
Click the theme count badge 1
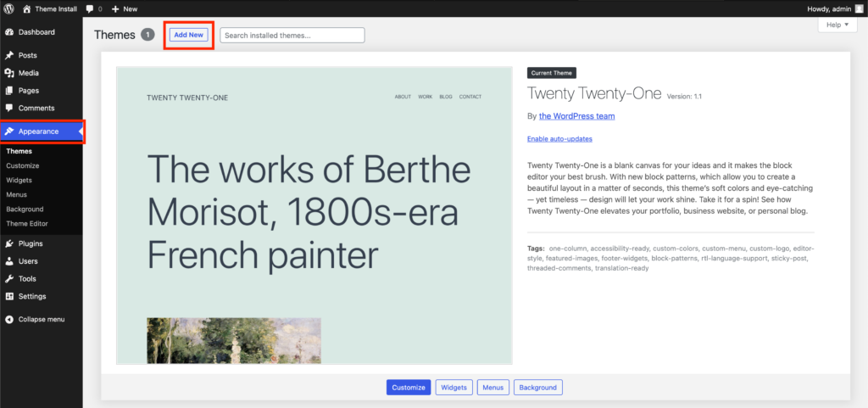[147, 35]
